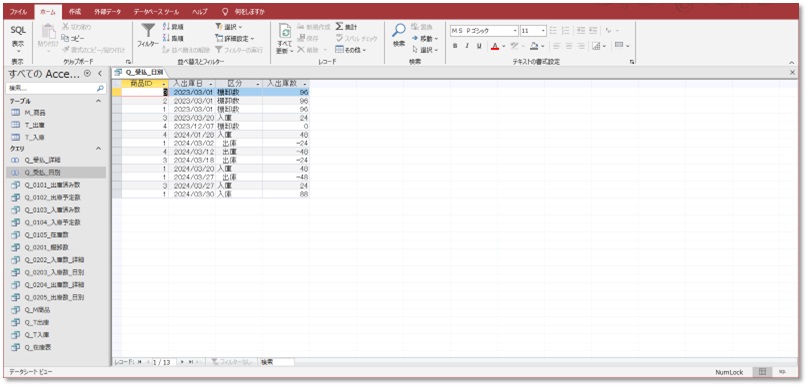Image resolution: width=808 pixels, height=387 pixels.
Task: Open the 入出庫日 column filter dropdown
Action: [211, 83]
